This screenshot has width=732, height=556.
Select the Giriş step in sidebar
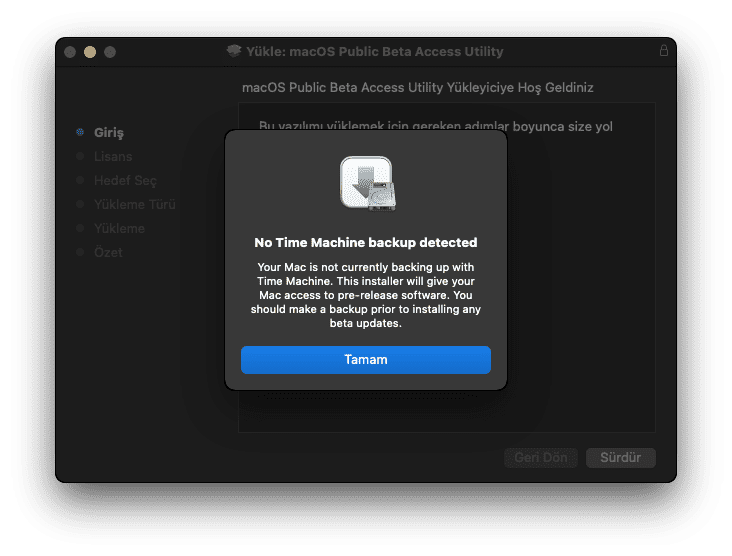click(109, 132)
